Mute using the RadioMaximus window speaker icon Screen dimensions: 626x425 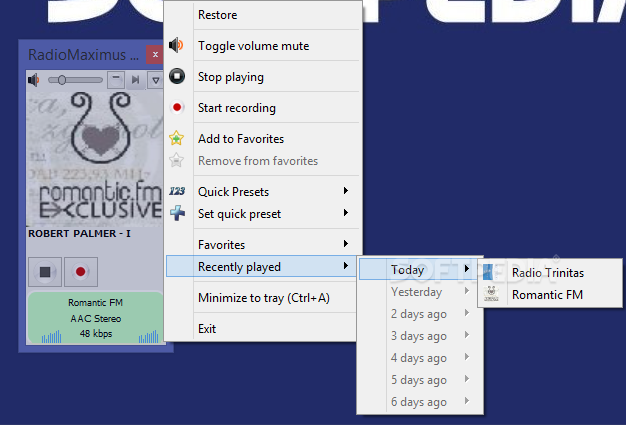tap(34, 80)
